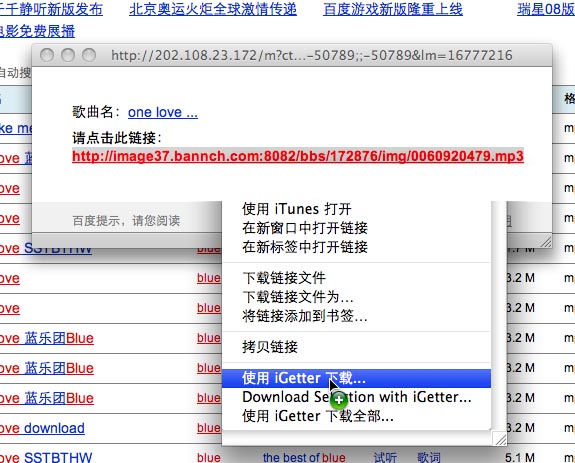Close the 202.108.23.172 popup window
Viewport: 575px width, 463px height.
click(47, 55)
